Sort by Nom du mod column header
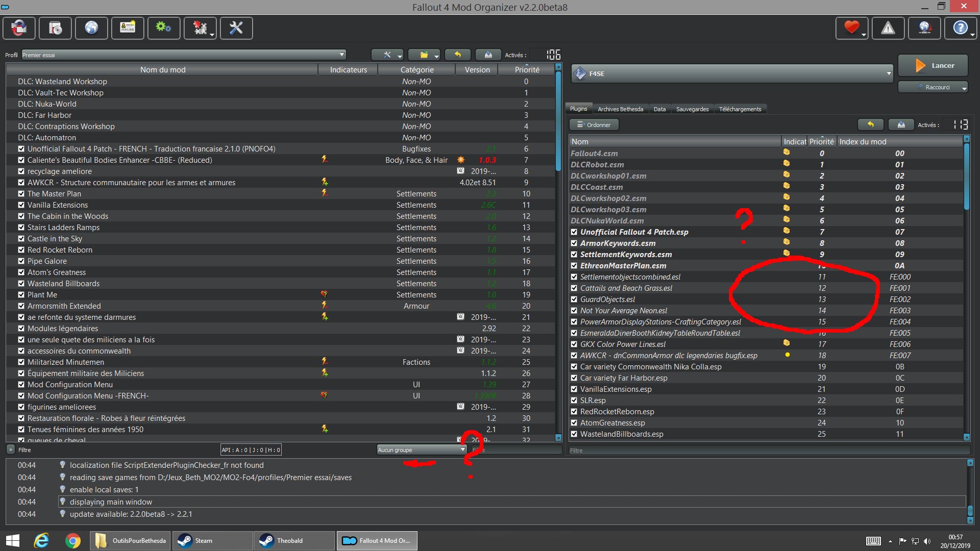This screenshot has height=551, width=980. tap(163, 69)
